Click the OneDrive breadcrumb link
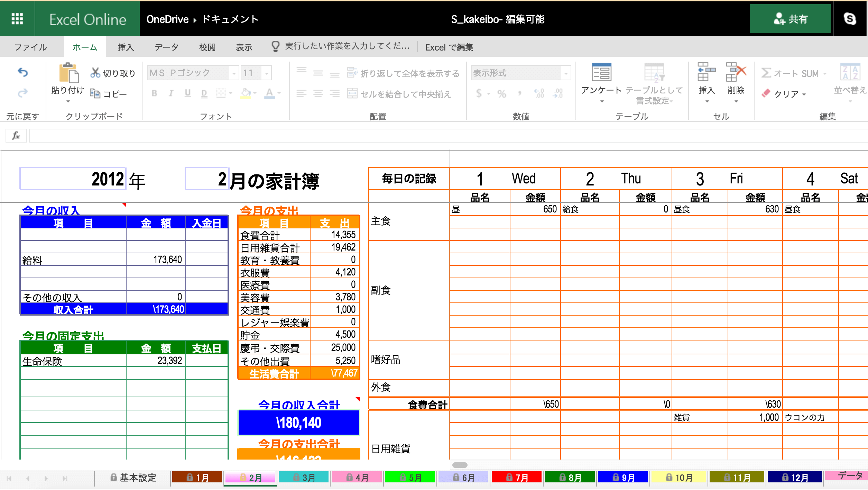This screenshot has width=868, height=490. 167,19
